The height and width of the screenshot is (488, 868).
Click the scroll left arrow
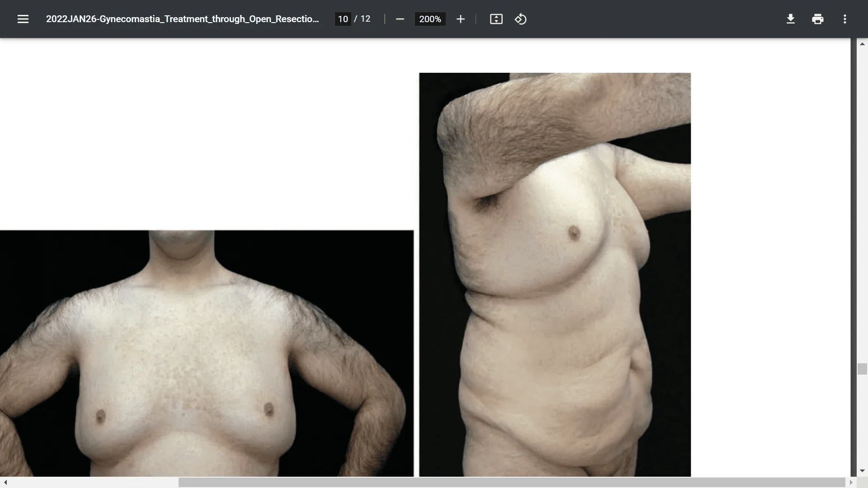coord(5,483)
